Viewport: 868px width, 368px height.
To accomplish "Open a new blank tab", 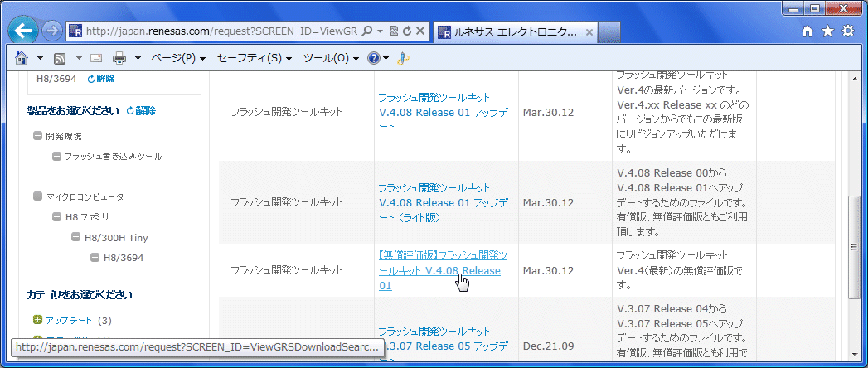I will [609, 32].
